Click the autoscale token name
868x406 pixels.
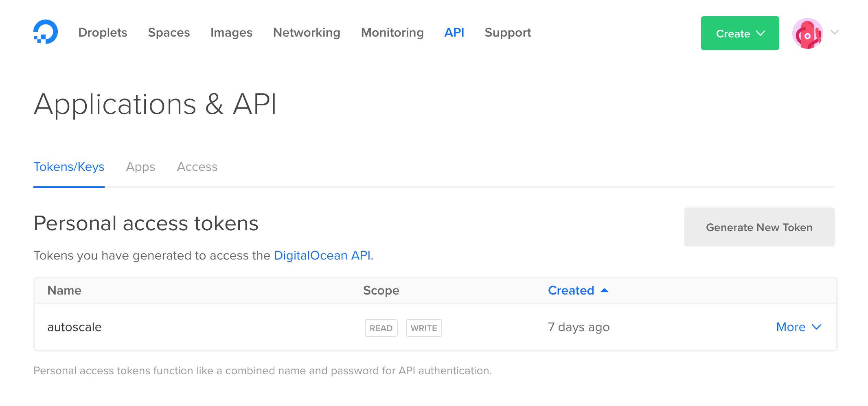click(75, 327)
